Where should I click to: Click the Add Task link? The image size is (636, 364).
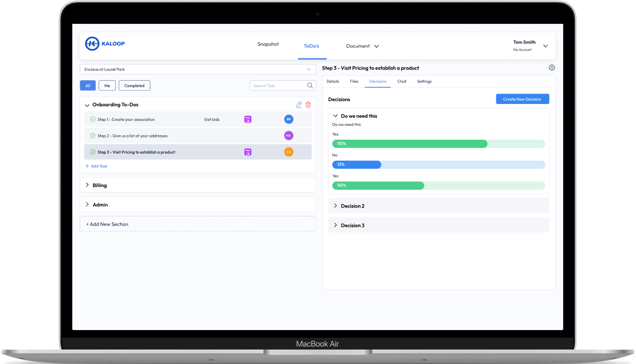96,166
